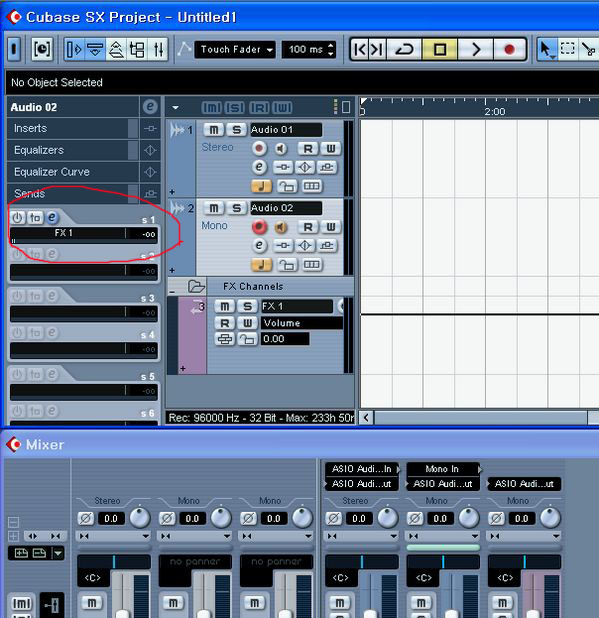Open the track list global dropdown arrow
This screenshot has height=618, width=599.
176,107
